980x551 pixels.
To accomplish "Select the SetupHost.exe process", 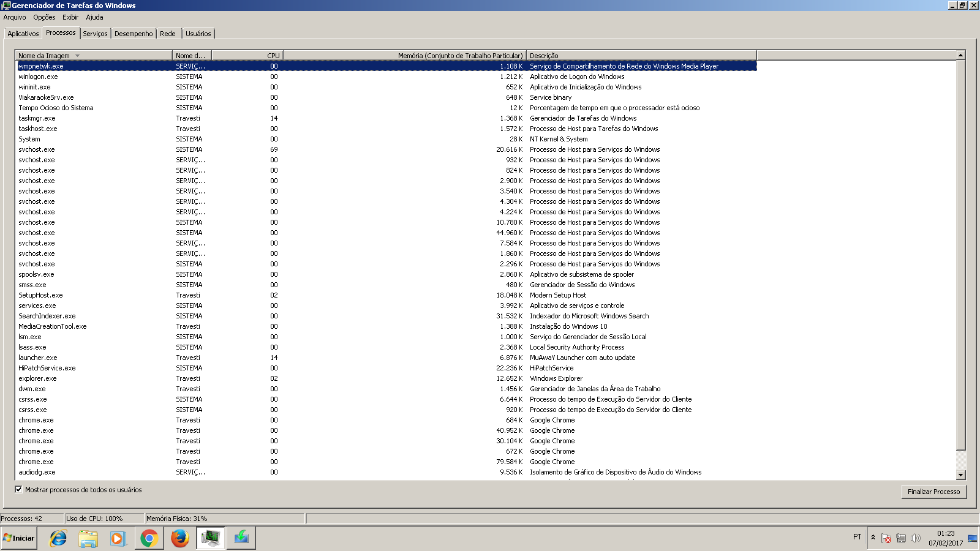I will 386,295.
